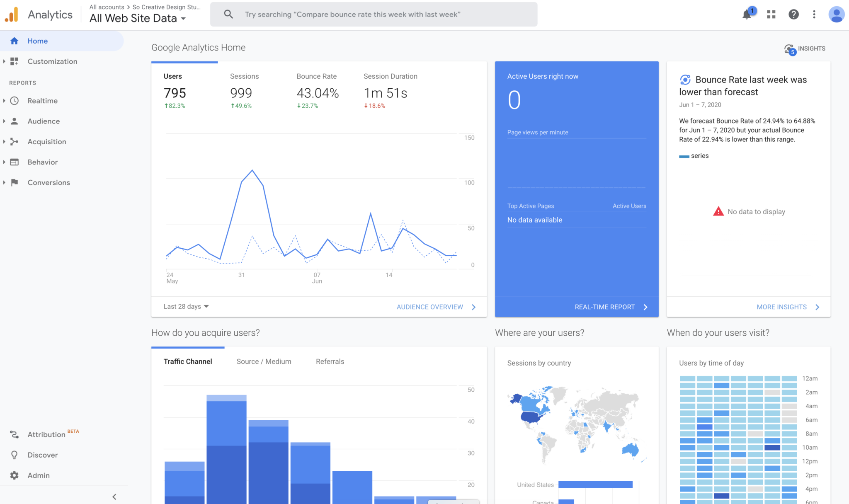Open the Last 28 days date dropdown
Screen dimensions: 849x504
[186, 306]
